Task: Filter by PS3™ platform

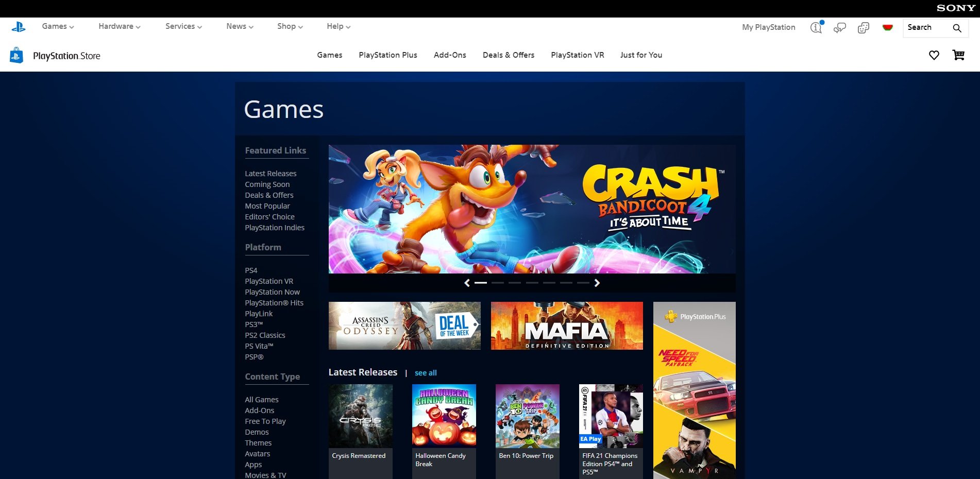Action: [254, 324]
